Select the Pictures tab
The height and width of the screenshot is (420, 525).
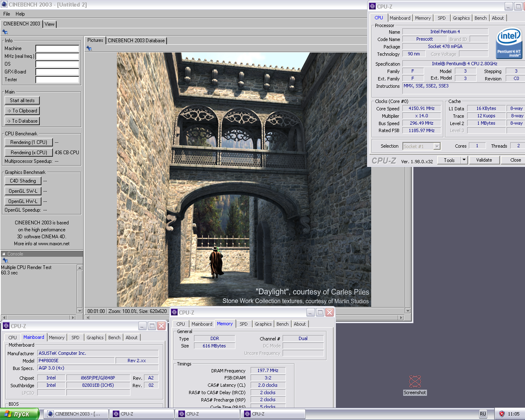95,40
